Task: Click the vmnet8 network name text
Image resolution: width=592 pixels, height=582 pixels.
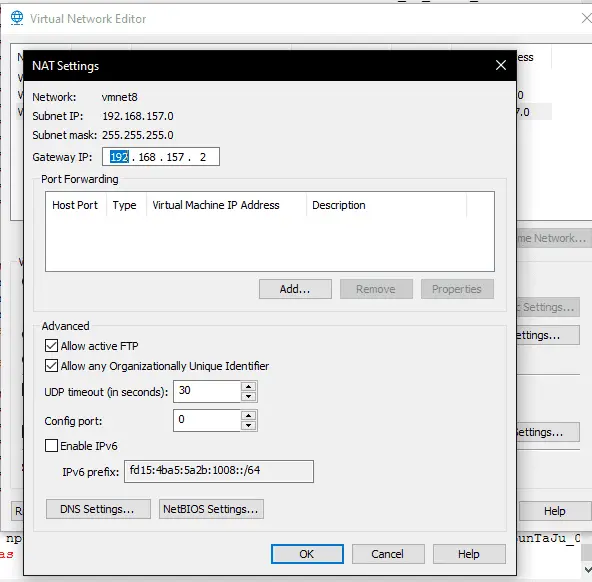Action: coord(120,97)
